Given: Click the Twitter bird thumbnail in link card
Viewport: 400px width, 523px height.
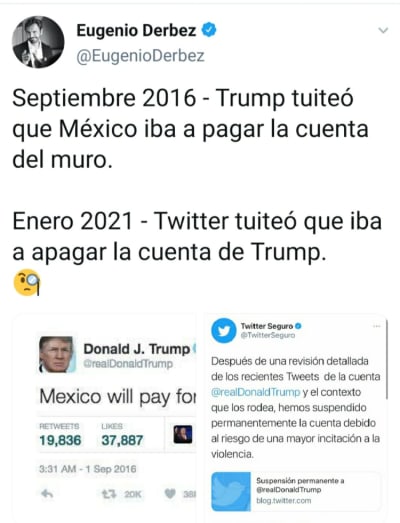Looking at the screenshot, I should (x=231, y=491).
